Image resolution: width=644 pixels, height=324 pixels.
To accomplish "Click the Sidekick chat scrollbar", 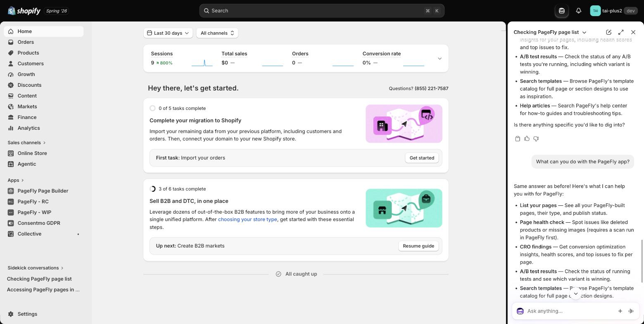I will click(642, 261).
